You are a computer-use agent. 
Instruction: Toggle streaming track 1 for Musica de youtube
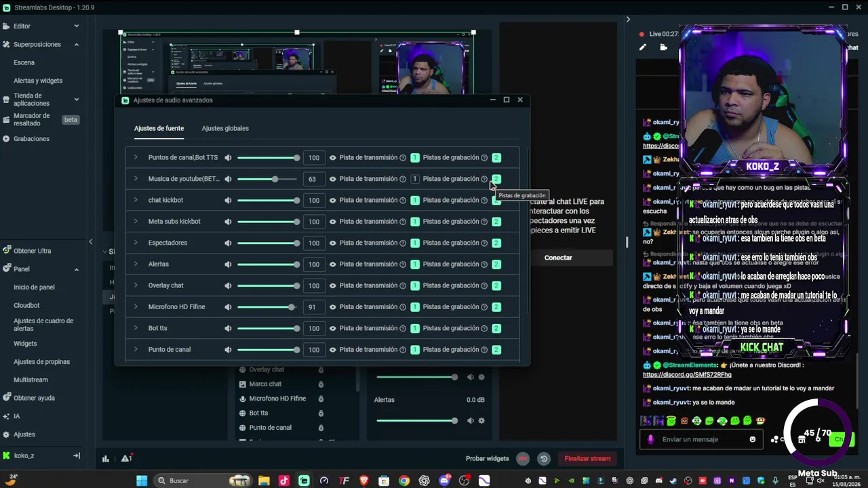point(415,179)
